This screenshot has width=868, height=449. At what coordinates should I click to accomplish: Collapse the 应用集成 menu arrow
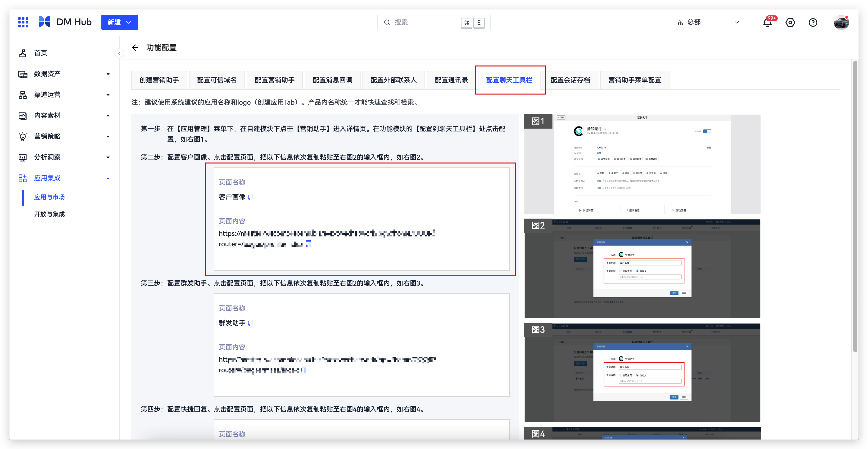point(108,178)
